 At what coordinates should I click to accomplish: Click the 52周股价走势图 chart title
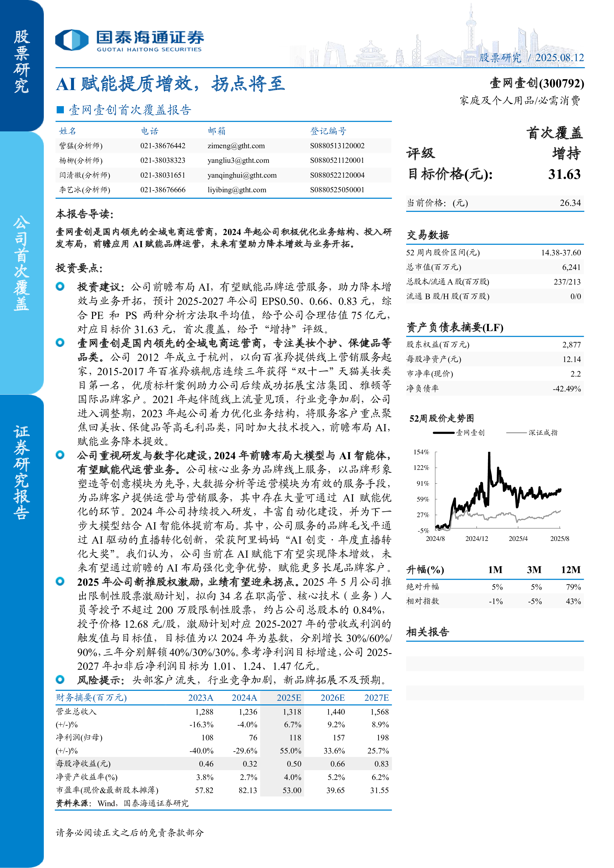click(x=442, y=418)
